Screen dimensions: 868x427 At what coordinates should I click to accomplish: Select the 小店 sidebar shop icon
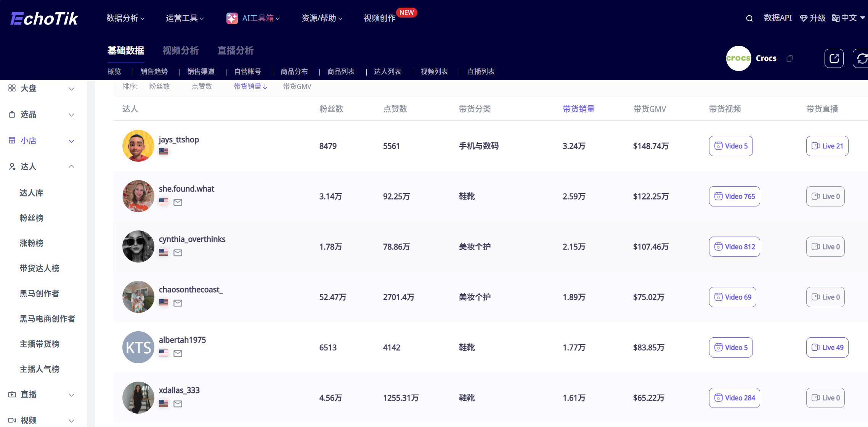(11, 140)
